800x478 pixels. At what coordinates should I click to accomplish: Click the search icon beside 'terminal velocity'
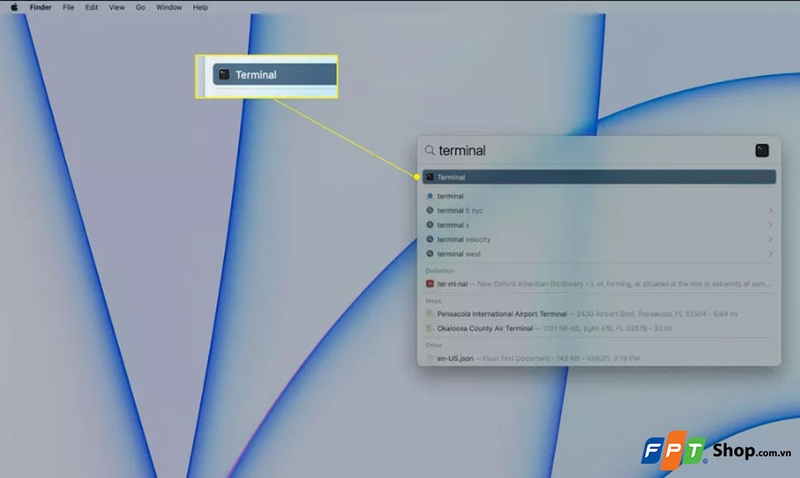(430, 239)
